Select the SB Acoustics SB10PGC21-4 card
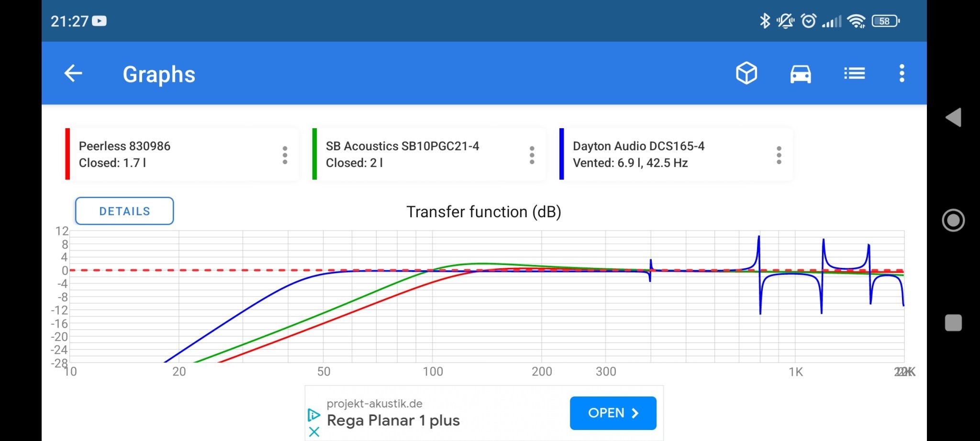 coord(429,154)
